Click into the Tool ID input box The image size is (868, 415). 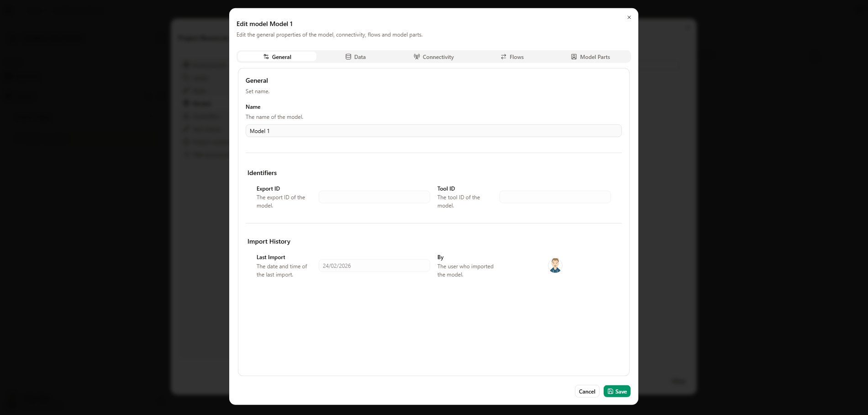point(555,197)
